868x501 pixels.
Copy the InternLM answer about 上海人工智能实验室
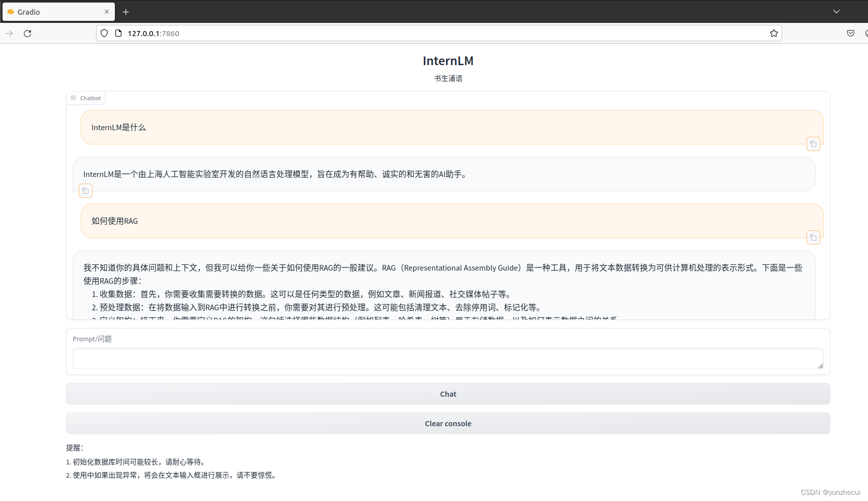(85, 191)
